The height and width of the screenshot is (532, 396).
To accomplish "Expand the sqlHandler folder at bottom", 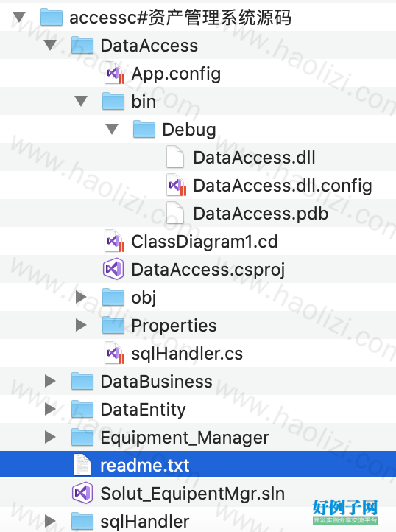I will [x=50, y=521].
